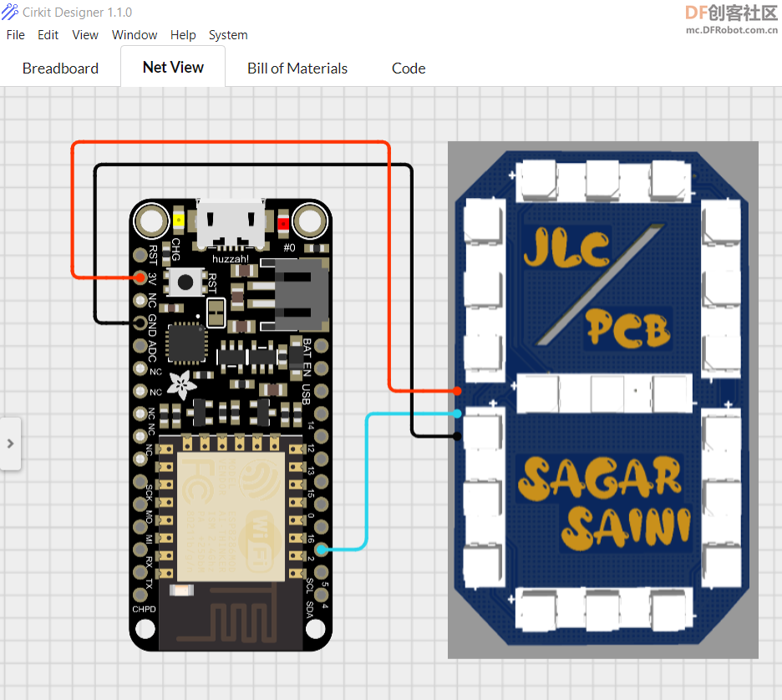
Task: Click the USB pin on the HUZZAH board
Action: coord(322,391)
